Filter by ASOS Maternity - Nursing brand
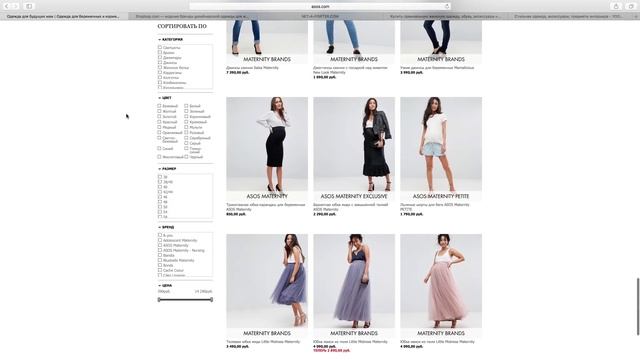 [160, 250]
